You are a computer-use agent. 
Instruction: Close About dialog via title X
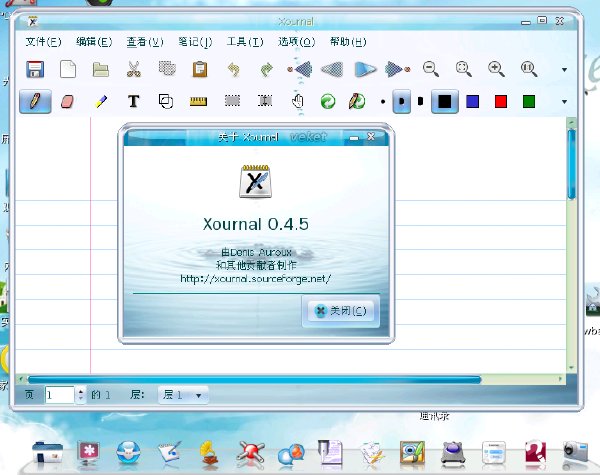tap(371, 136)
